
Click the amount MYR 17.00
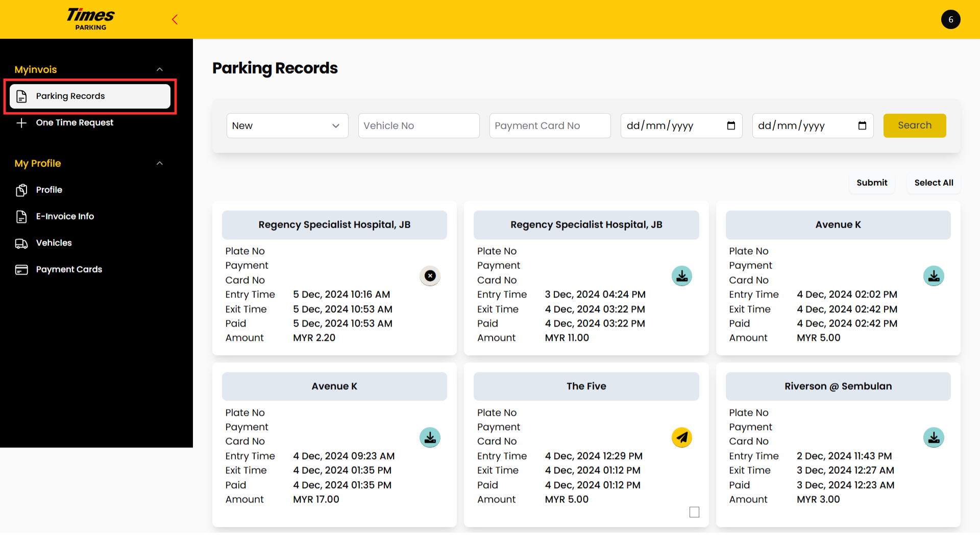(x=316, y=499)
